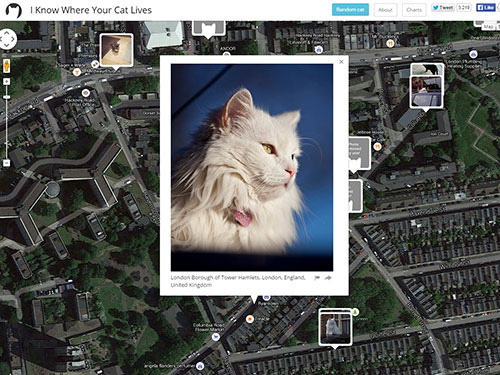Click the map pan control circle
Screen dimensions: 500x375
tap(7, 39)
